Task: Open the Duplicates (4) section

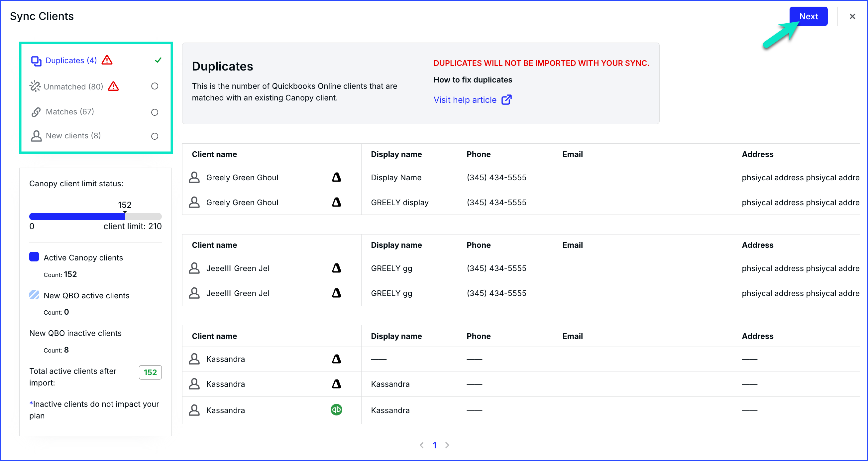Action: tap(71, 60)
